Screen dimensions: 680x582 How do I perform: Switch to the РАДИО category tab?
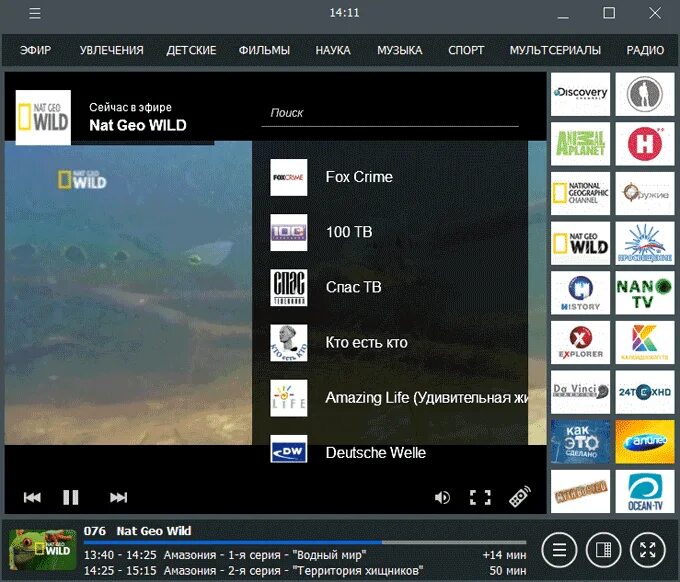[x=645, y=50]
